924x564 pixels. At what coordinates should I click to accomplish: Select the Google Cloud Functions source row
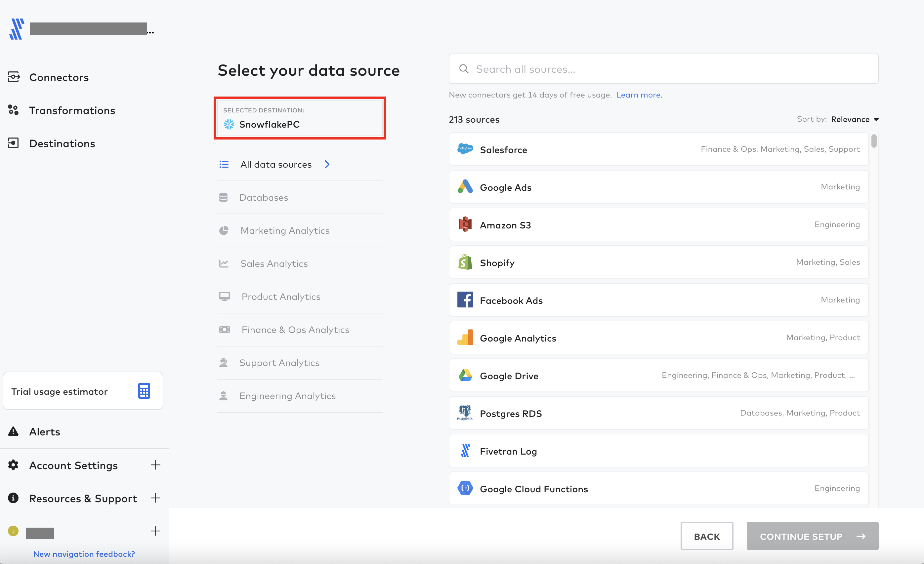(x=658, y=488)
